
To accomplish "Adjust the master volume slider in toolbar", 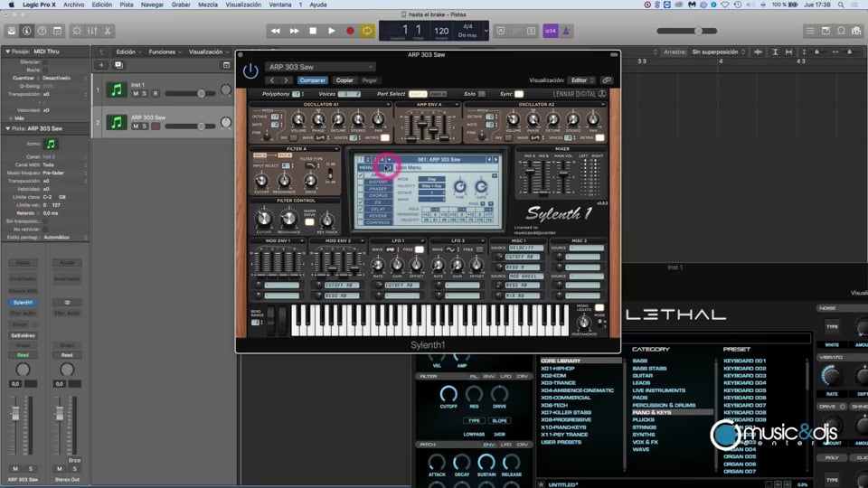I will pyautogui.click(x=686, y=31).
